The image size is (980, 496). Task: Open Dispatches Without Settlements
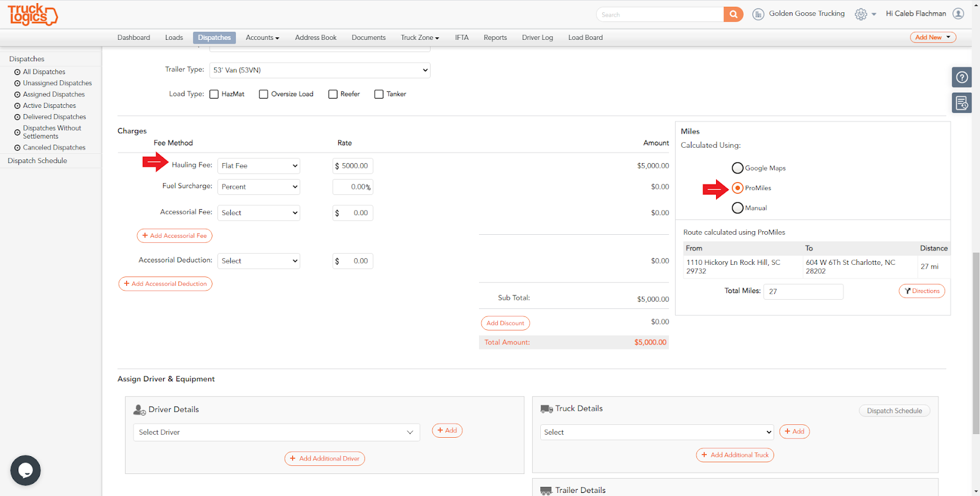tap(52, 132)
